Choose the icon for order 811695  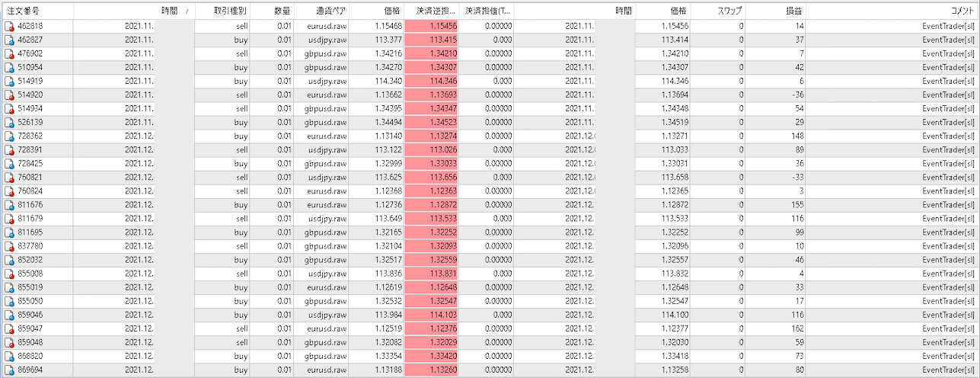click(x=9, y=232)
